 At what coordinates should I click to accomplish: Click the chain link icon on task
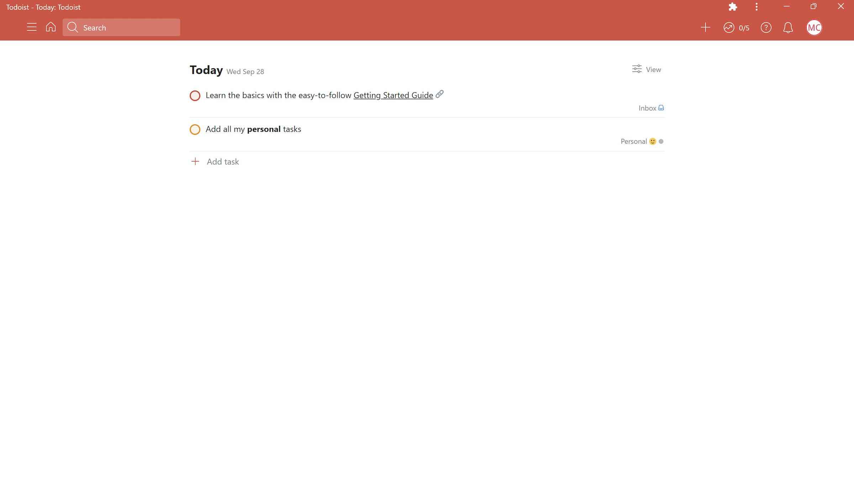pyautogui.click(x=439, y=94)
